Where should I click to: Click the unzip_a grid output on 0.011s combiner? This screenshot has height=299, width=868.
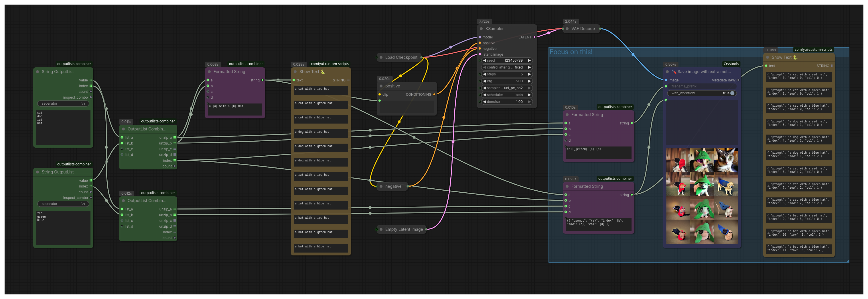[175, 138]
